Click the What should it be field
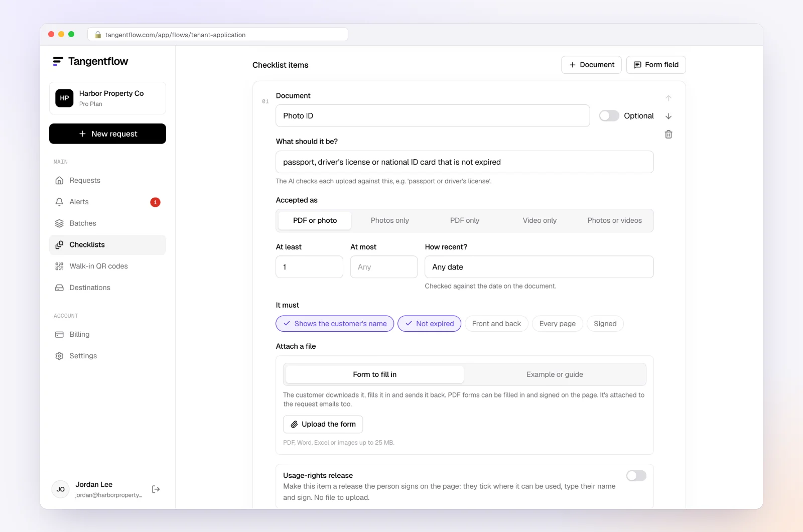The width and height of the screenshot is (803, 532). (x=465, y=162)
